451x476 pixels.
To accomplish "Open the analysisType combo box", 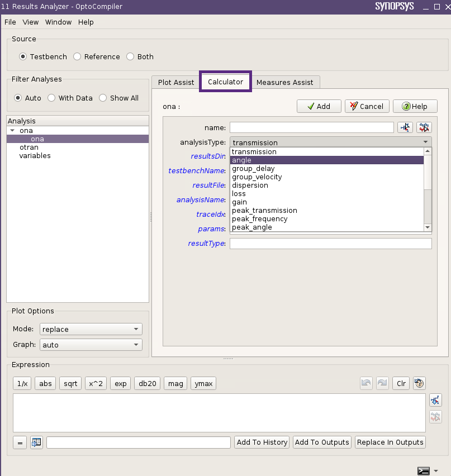I will (331, 142).
